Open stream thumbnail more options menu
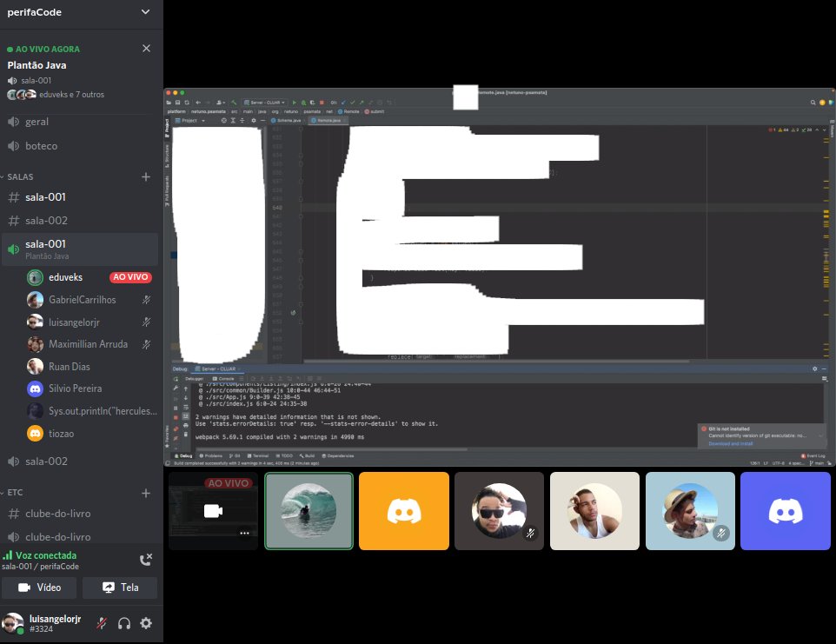 click(x=244, y=533)
